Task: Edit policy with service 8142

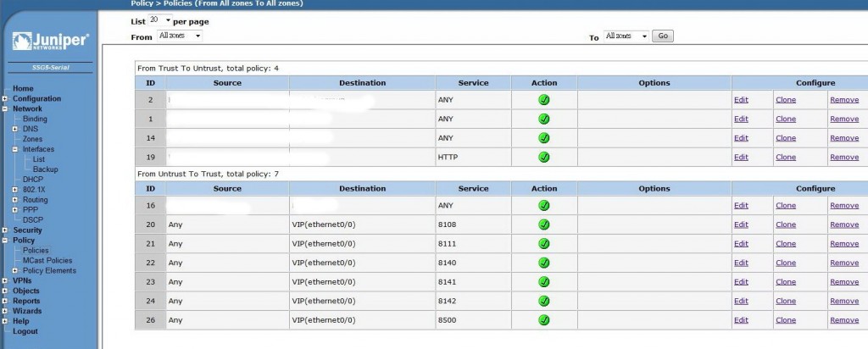Action: [x=741, y=301]
